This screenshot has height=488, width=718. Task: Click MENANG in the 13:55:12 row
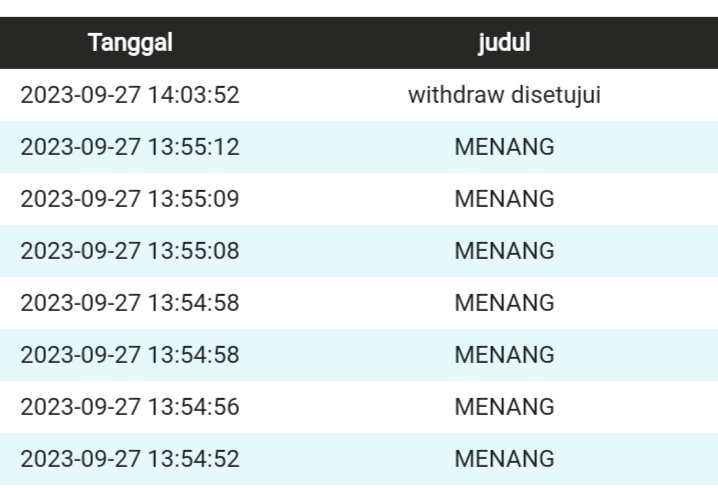(x=504, y=148)
